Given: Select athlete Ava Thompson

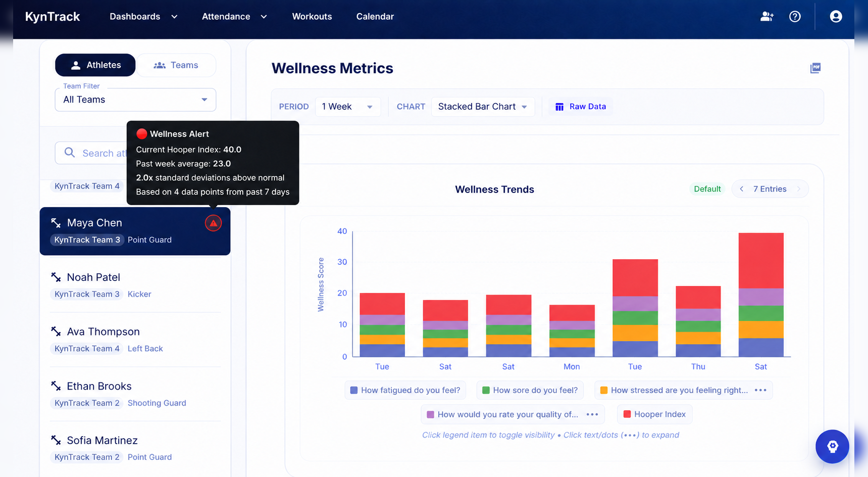Looking at the screenshot, I should pyautogui.click(x=135, y=340).
